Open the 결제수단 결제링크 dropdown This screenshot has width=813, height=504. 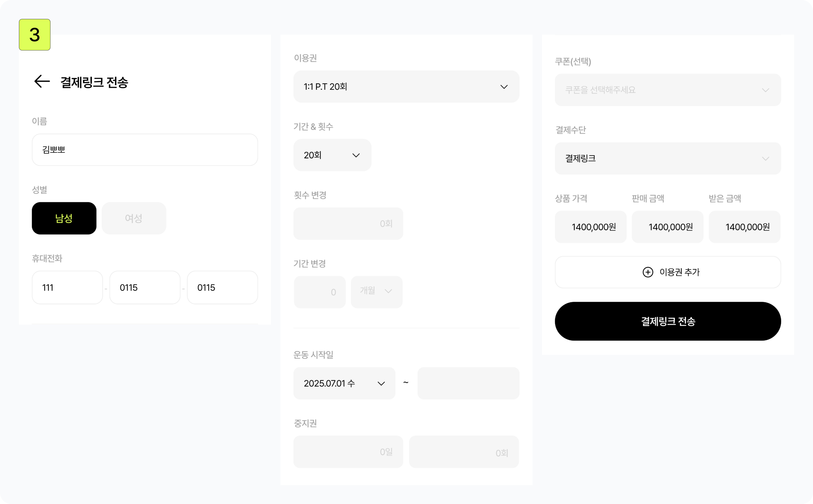click(x=668, y=158)
